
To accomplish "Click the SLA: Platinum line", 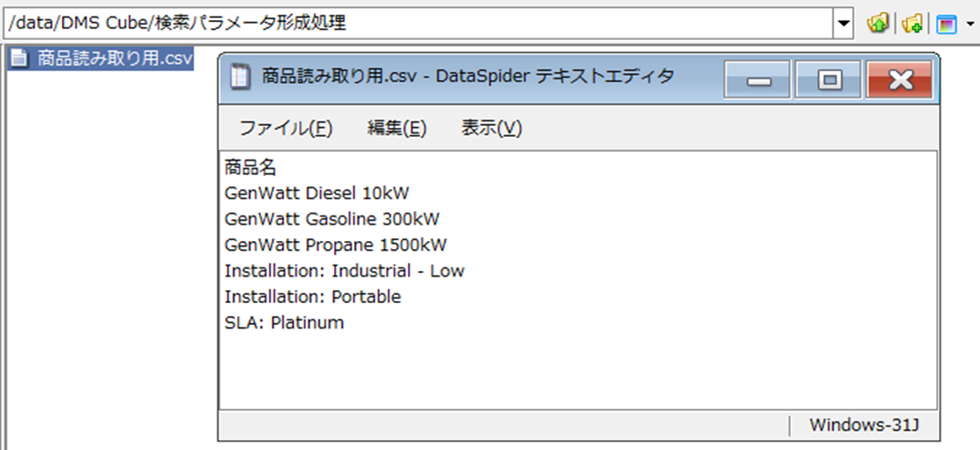I will coord(284,323).
